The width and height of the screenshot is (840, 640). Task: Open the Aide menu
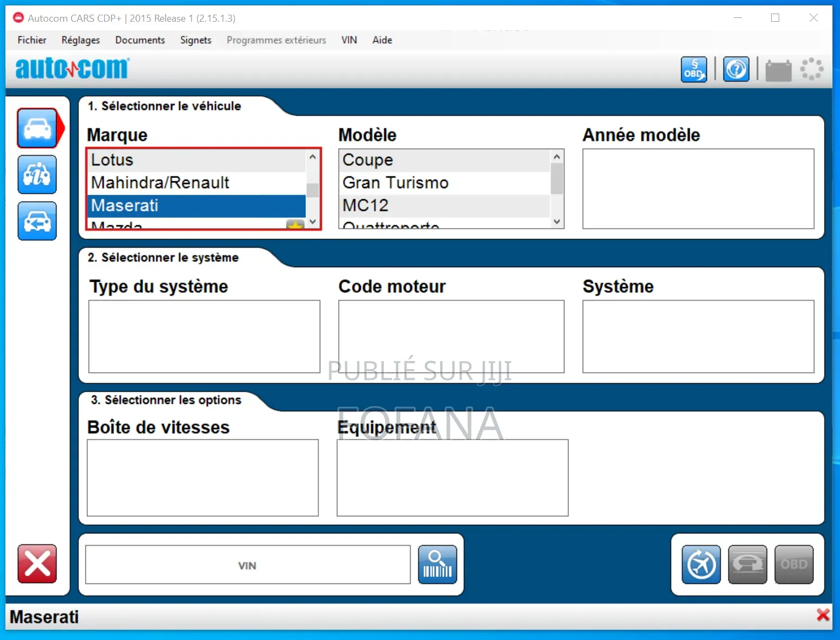coord(382,40)
